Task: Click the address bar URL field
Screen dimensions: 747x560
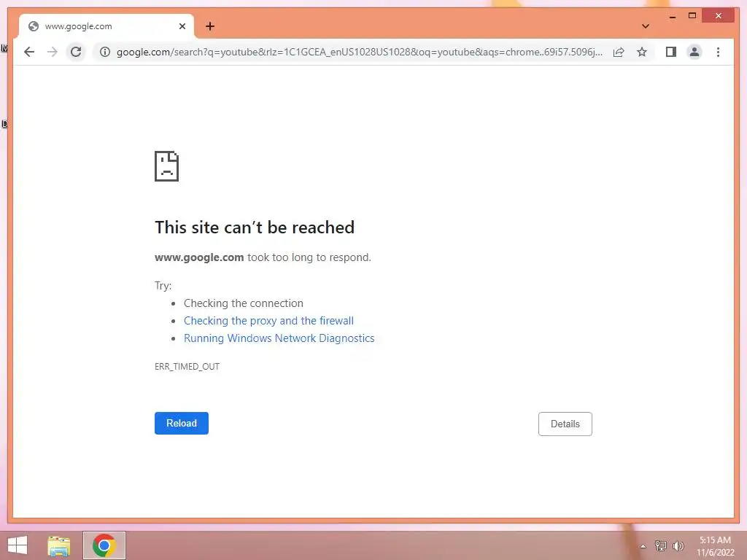Action: pyautogui.click(x=360, y=52)
